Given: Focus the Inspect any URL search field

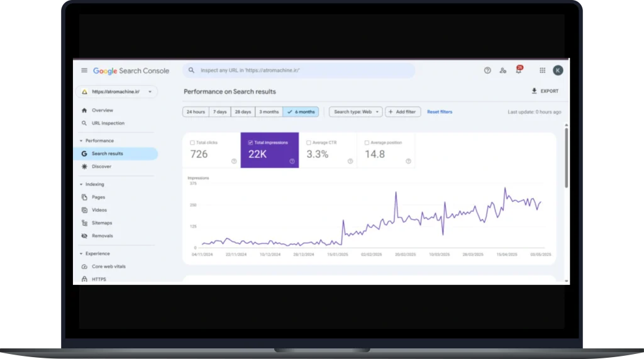Looking at the screenshot, I should pyautogui.click(x=299, y=70).
